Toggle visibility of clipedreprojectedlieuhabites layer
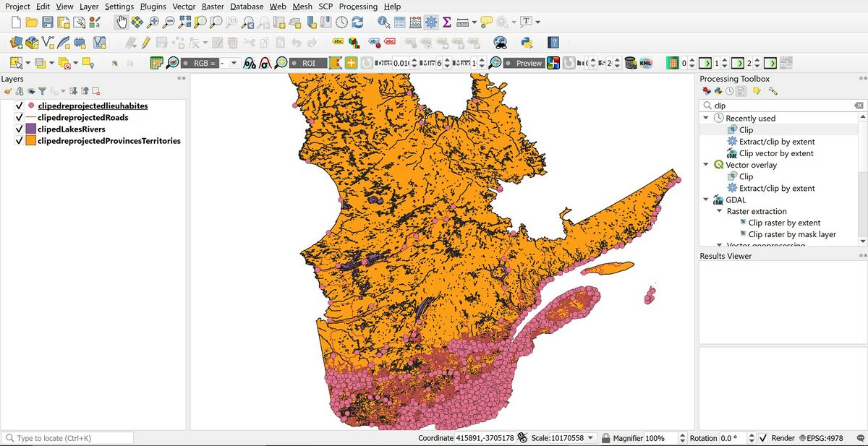The image size is (868, 446). click(19, 105)
